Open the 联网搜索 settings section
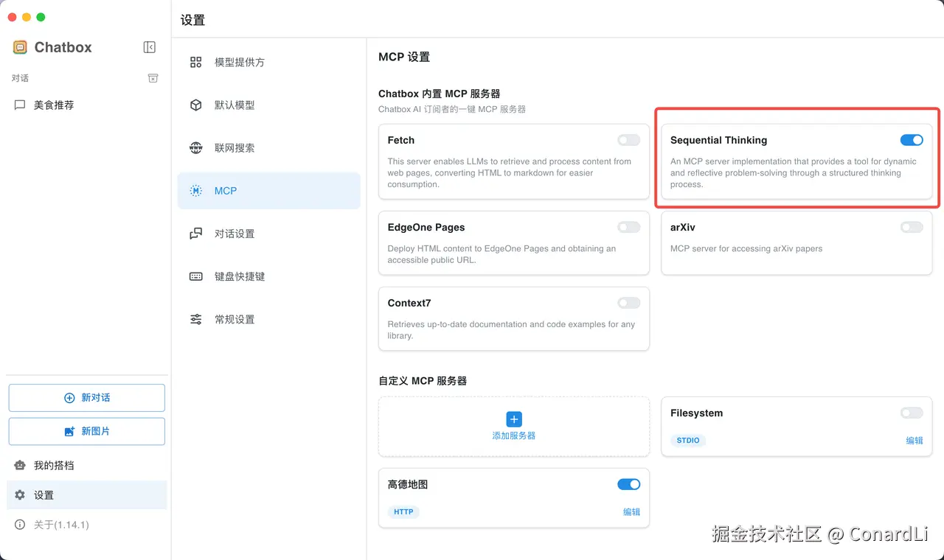The image size is (944, 560). pyautogui.click(x=268, y=148)
